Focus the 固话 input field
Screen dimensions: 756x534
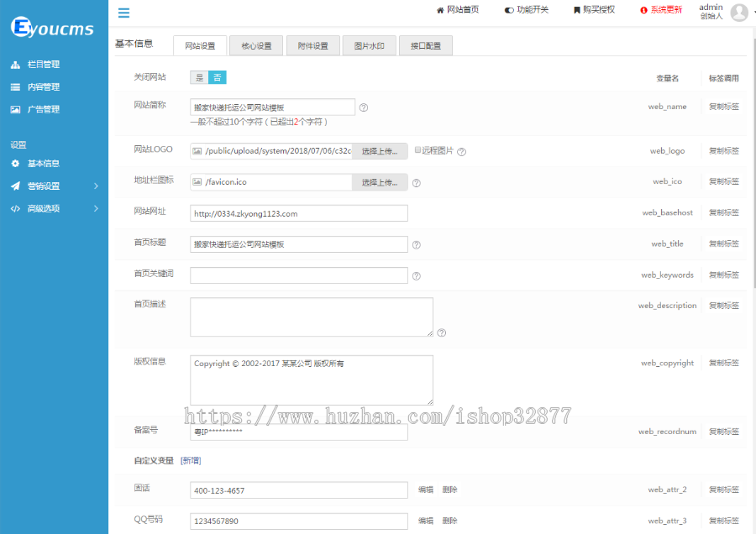299,490
